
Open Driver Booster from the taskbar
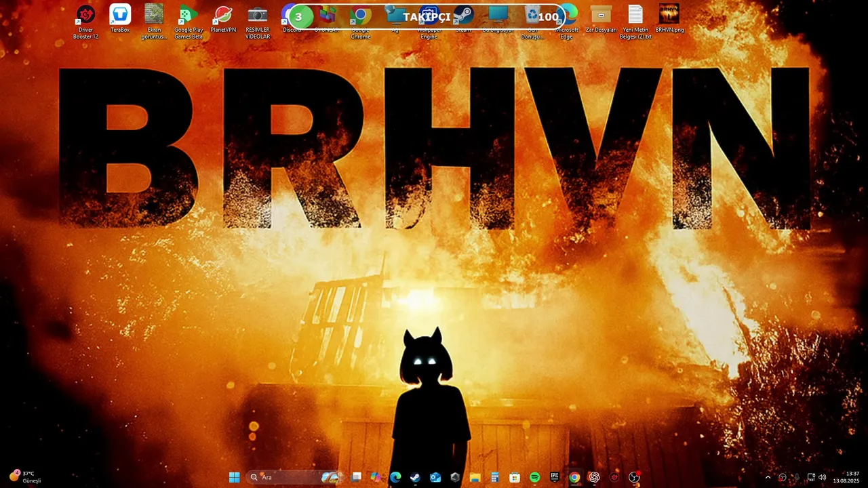click(614, 477)
